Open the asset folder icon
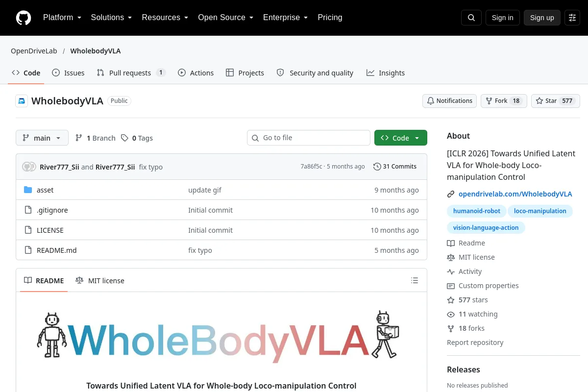588x392 pixels. pyautogui.click(x=28, y=190)
